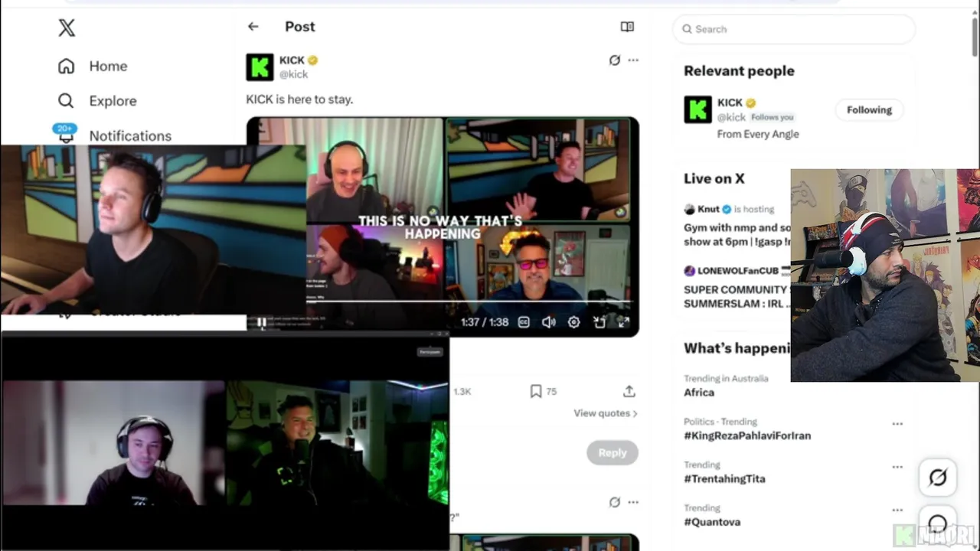Mute the video audio
Viewport: 980px width, 551px height.
tap(548, 322)
